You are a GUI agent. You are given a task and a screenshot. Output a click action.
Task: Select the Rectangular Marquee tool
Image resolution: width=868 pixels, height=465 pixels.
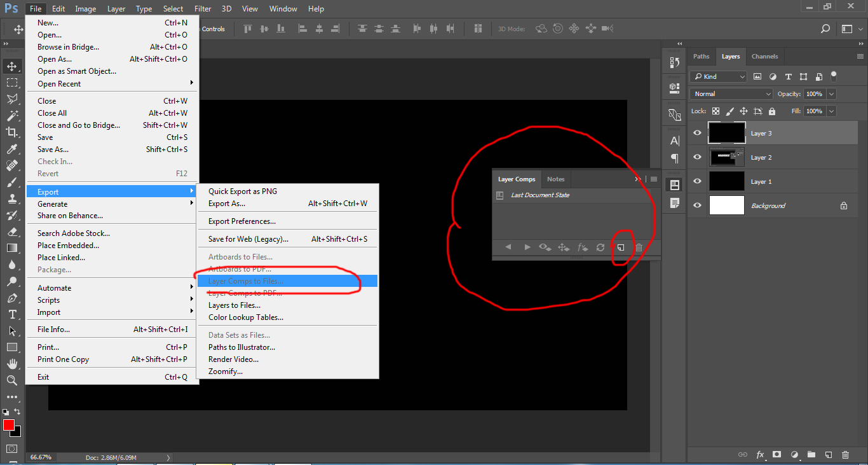(12, 83)
